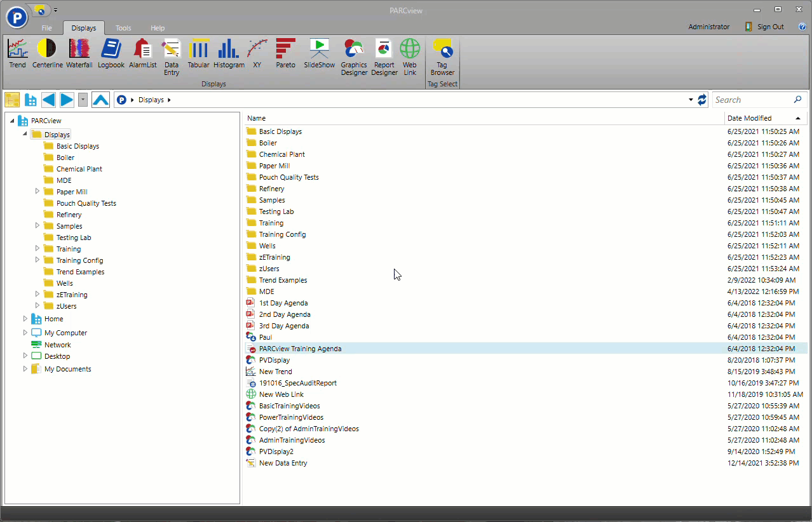Click in the Search field
The height and width of the screenshot is (522, 812).
[753, 100]
